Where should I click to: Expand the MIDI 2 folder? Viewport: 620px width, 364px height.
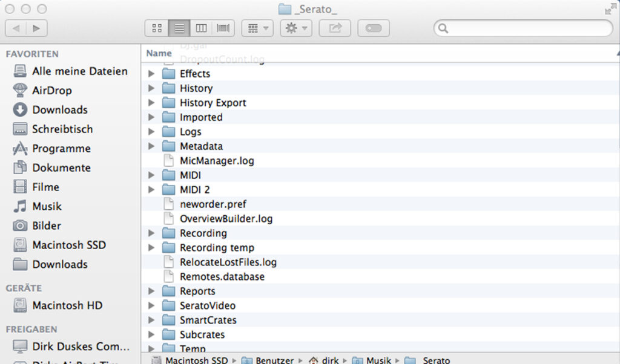click(151, 190)
